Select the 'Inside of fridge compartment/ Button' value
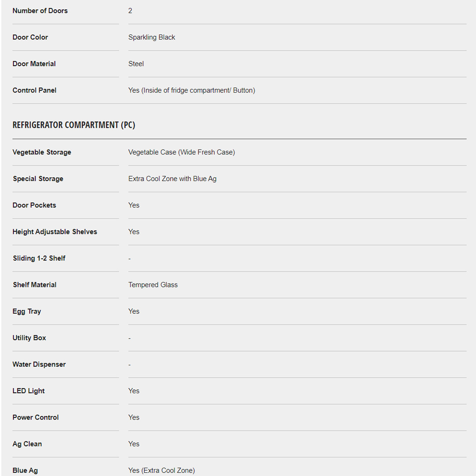 click(x=192, y=90)
